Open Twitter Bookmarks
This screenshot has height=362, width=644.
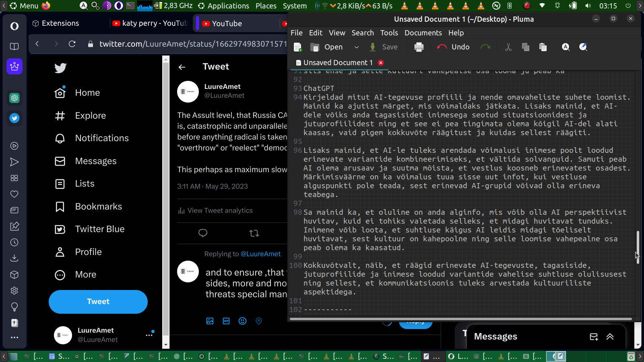[89, 207]
